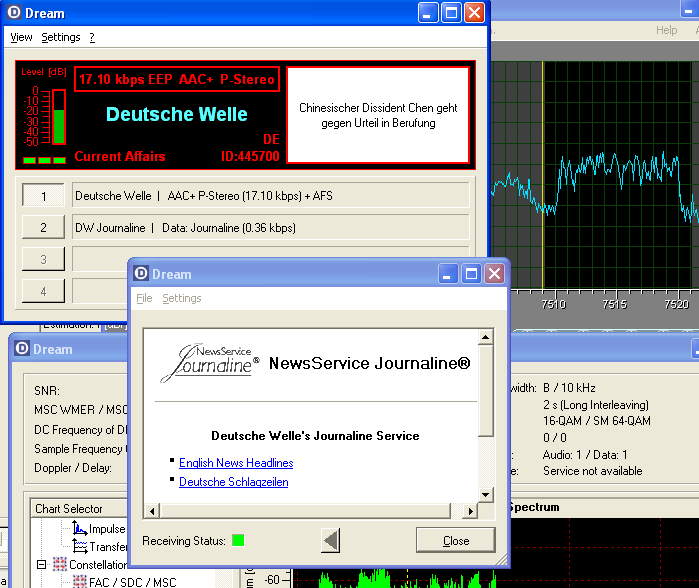Click the Deutsche Welle station label
The width and height of the screenshot is (699, 588).
click(x=177, y=114)
